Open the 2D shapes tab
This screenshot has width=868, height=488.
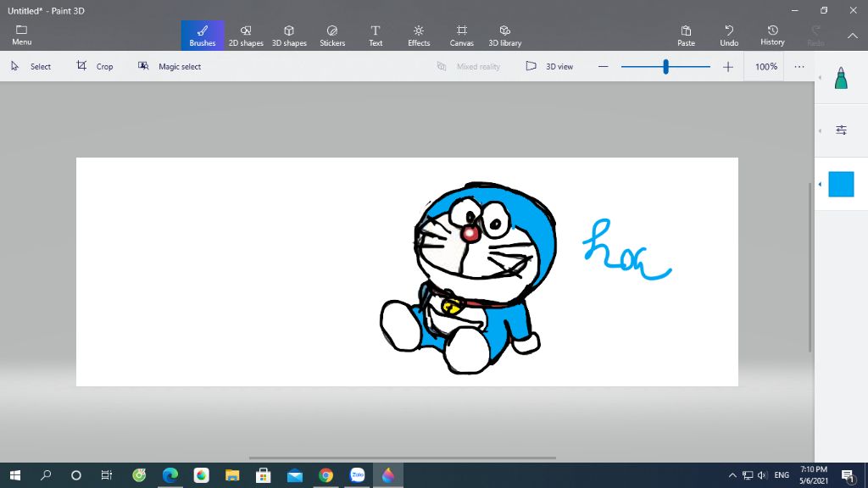coord(246,36)
